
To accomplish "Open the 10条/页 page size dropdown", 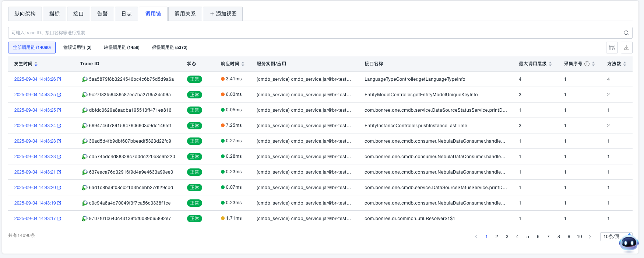I will [615, 237].
